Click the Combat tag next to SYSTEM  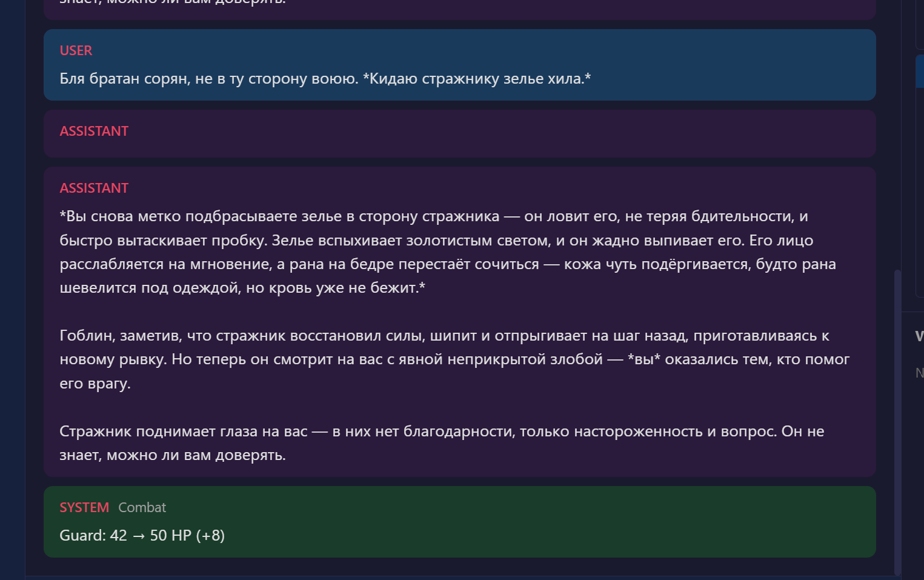[x=142, y=508]
